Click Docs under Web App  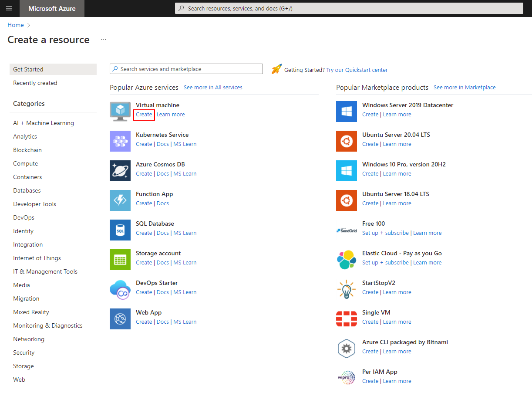(x=163, y=322)
